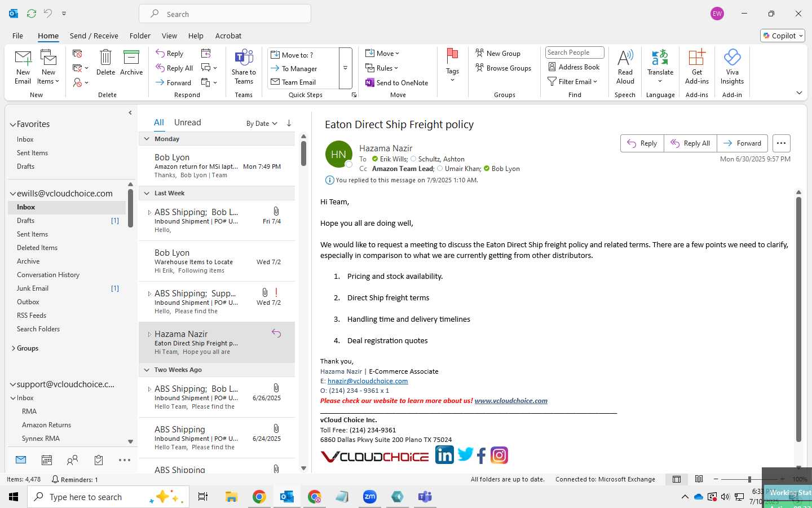
Task: Create a New Group
Action: tap(498, 54)
